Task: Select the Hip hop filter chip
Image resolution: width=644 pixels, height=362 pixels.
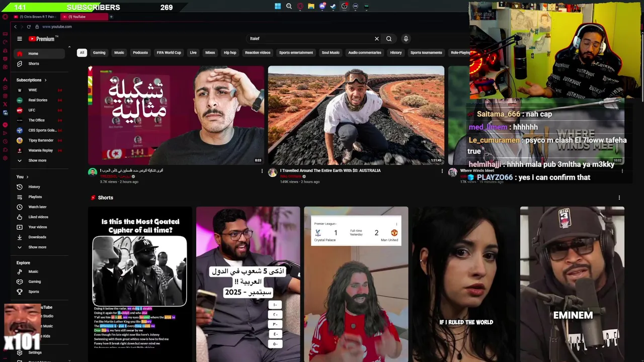Action: click(x=230, y=52)
